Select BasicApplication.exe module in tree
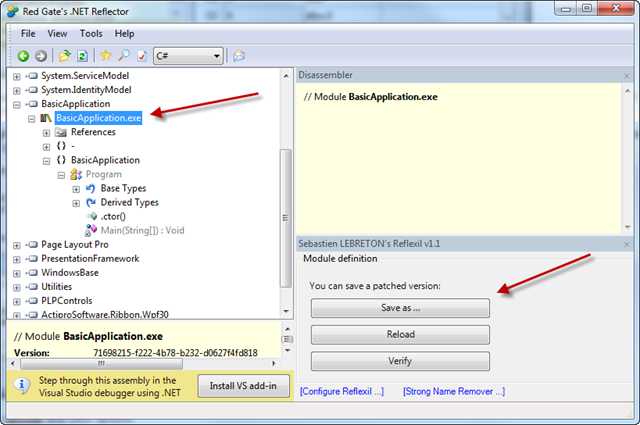640x425 pixels. pos(98,118)
